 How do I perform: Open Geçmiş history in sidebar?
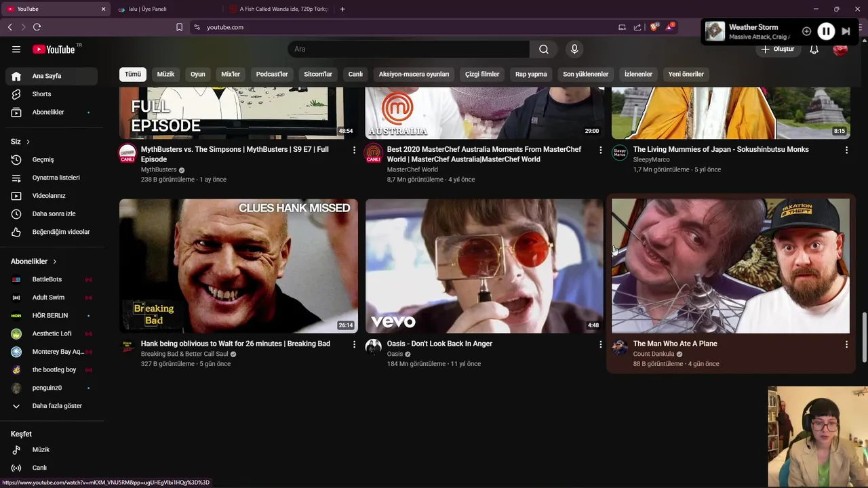(51, 159)
